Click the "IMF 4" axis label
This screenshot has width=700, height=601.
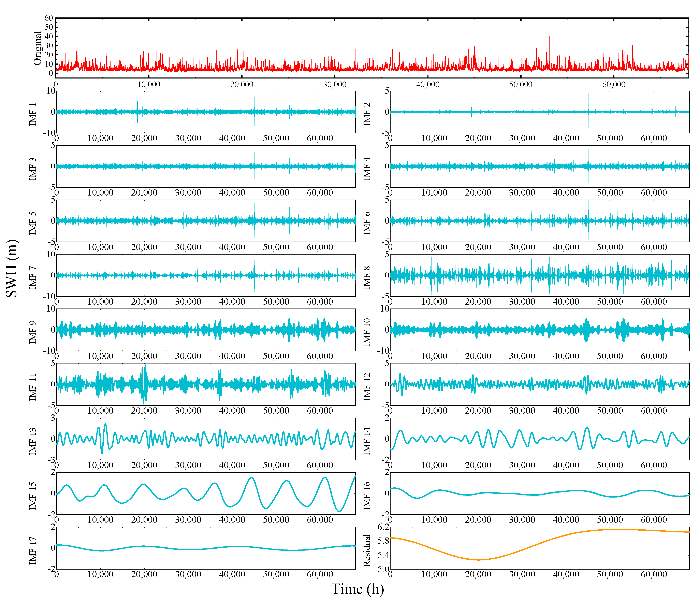367,169
